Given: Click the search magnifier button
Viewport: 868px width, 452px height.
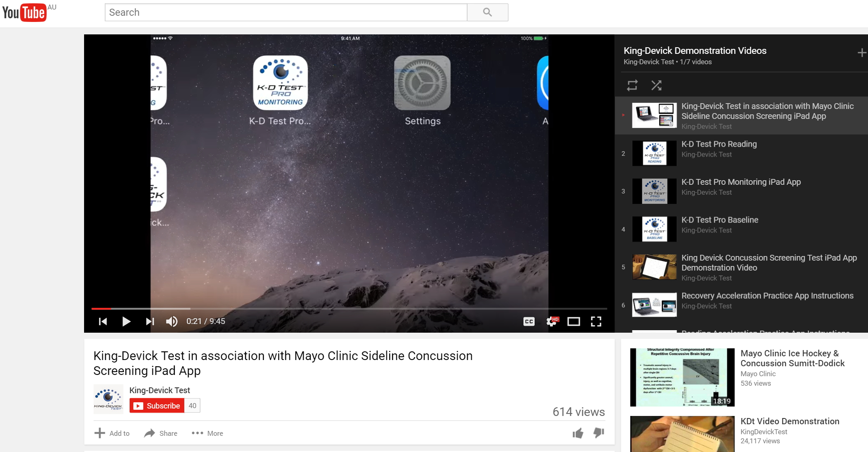Looking at the screenshot, I should tap(487, 12).
